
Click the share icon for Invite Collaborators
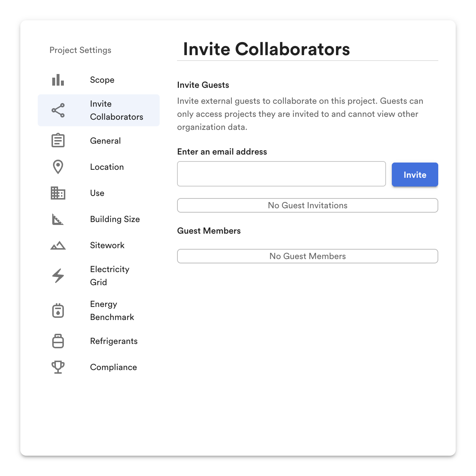[x=58, y=110]
